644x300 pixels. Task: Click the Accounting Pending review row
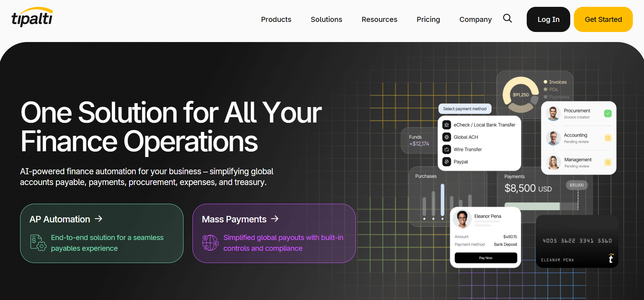point(579,138)
